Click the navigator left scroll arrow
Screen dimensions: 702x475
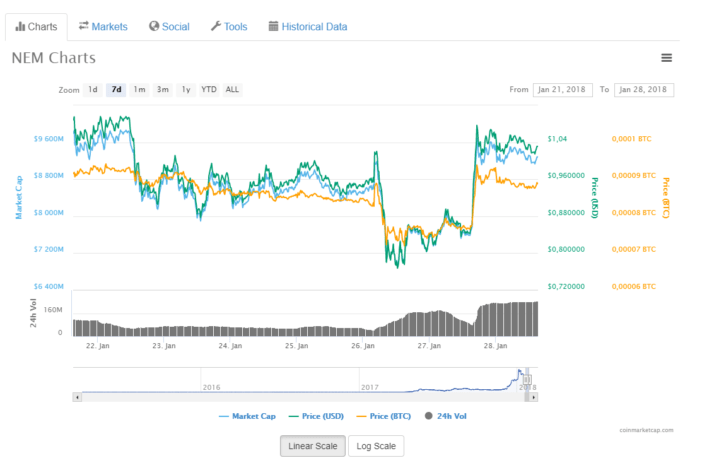(x=77, y=397)
